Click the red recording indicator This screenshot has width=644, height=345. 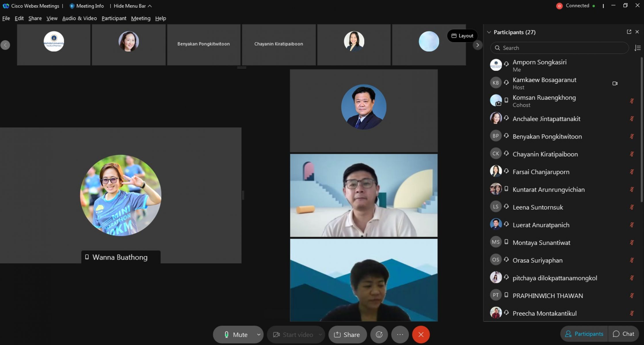[x=559, y=6]
